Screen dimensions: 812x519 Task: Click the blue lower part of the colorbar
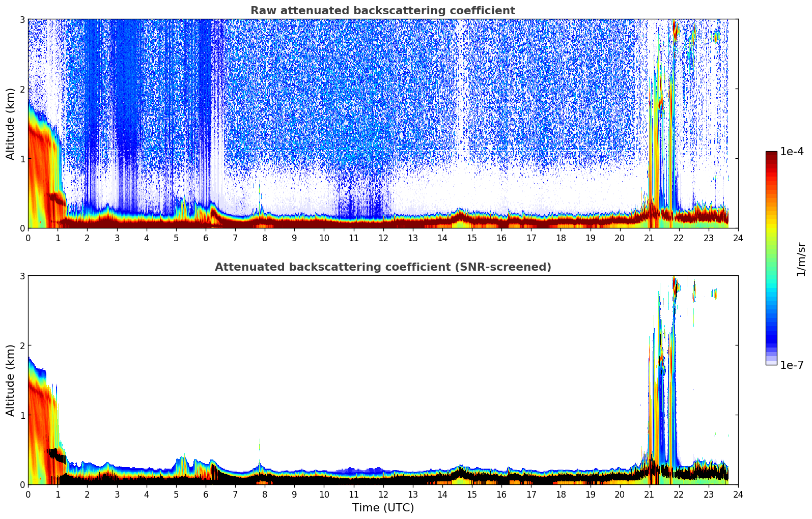(x=771, y=331)
